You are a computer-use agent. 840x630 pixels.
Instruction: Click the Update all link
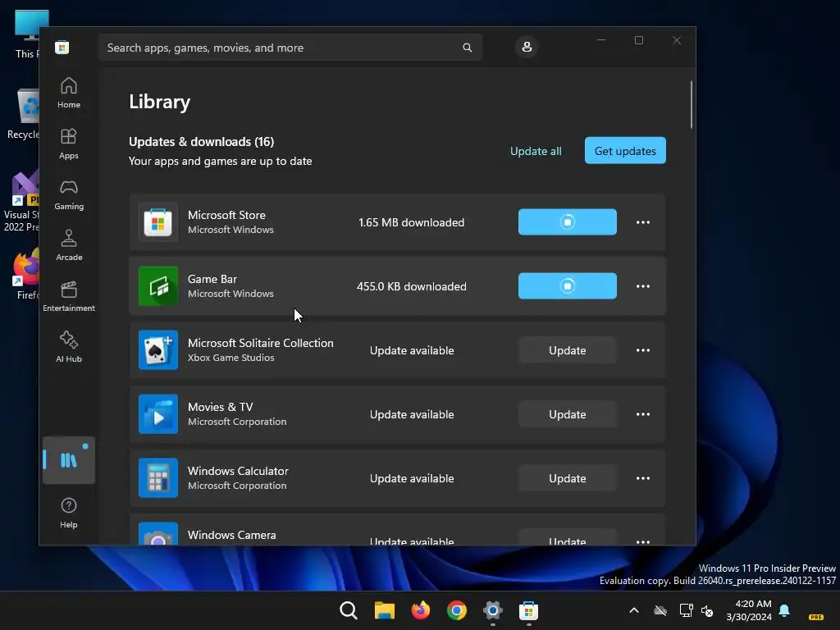(x=536, y=151)
